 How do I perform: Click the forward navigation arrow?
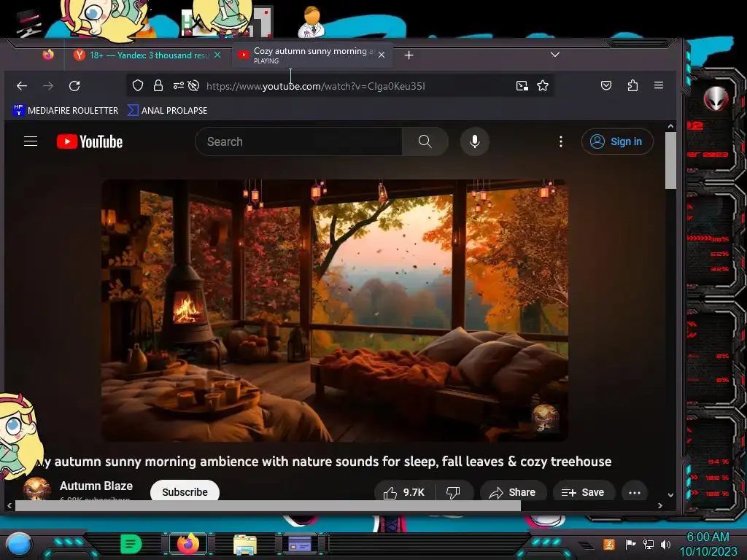click(x=48, y=86)
